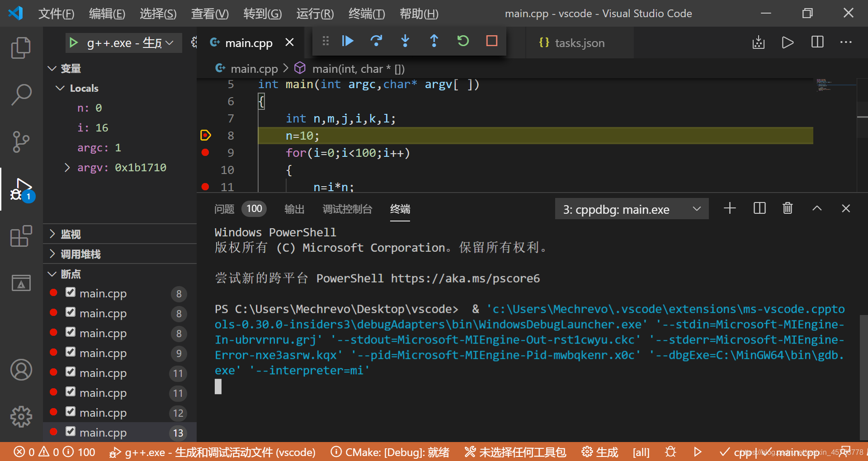Open the Search view in activity bar
This screenshot has width=868, height=461.
pyautogui.click(x=21, y=94)
